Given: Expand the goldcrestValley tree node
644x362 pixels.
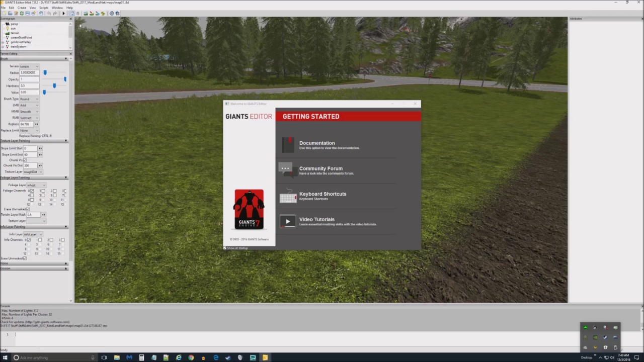Looking at the screenshot, I should [x=3, y=42].
